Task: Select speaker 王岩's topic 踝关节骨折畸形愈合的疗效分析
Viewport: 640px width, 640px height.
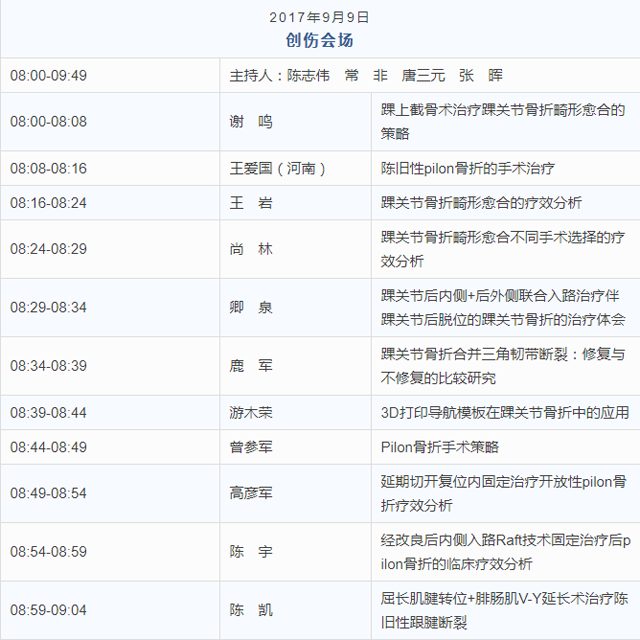Action: coord(481,203)
